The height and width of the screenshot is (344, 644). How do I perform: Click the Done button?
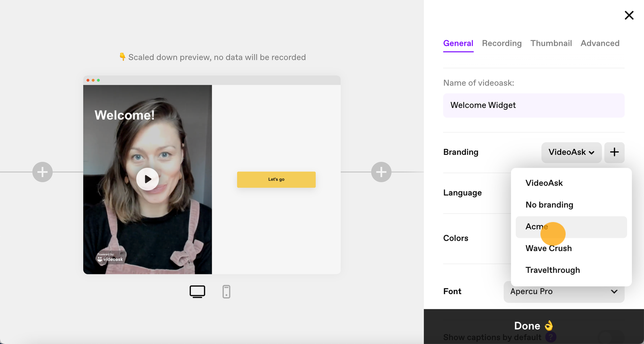(x=534, y=326)
